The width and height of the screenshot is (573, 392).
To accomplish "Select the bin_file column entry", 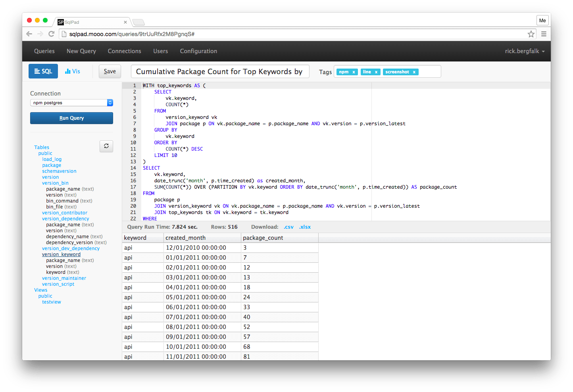I will 61,207.
